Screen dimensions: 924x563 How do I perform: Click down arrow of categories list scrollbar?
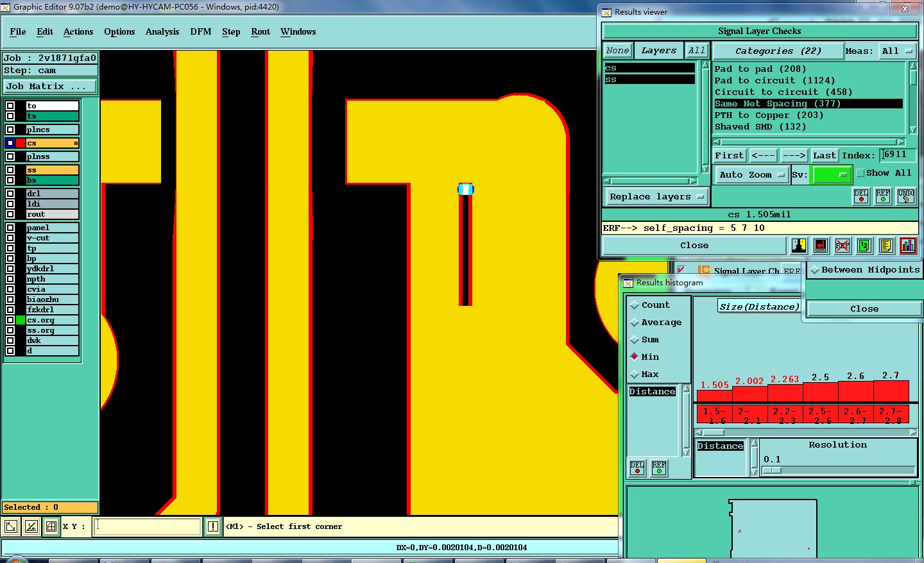913,130
